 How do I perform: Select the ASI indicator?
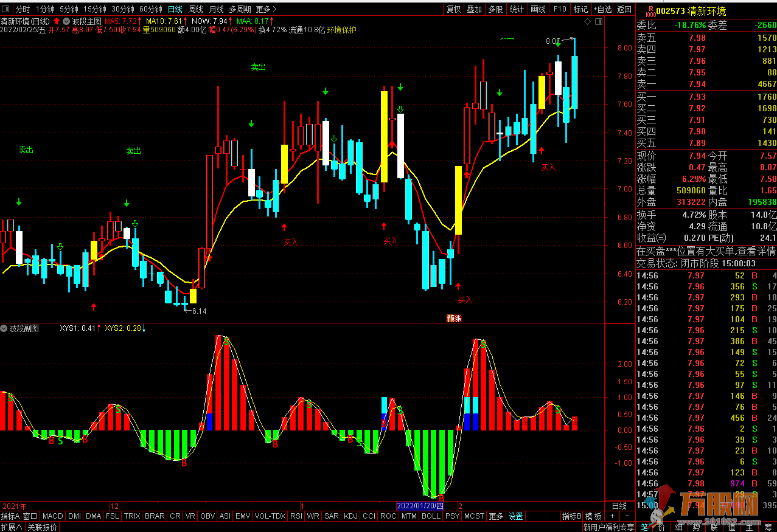[225, 516]
